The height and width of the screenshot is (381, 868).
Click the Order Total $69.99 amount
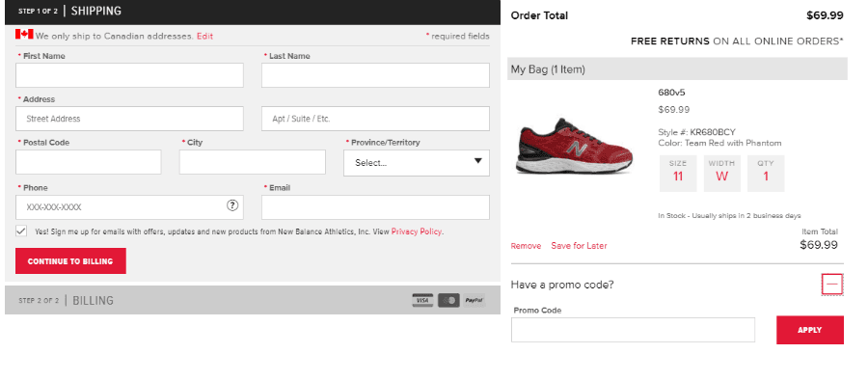pos(825,15)
